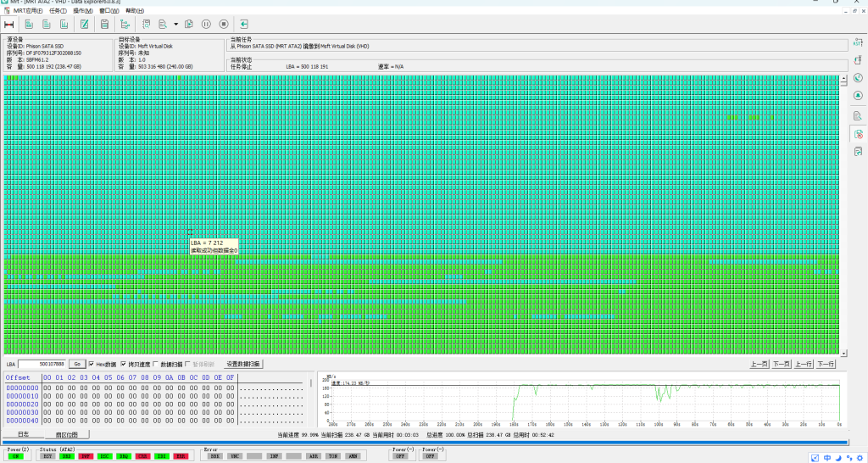Screen dimensions: 868x463
Task: Click the lined document icon third in toolbar
Action: pyautogui.click(x=47, y=24)
